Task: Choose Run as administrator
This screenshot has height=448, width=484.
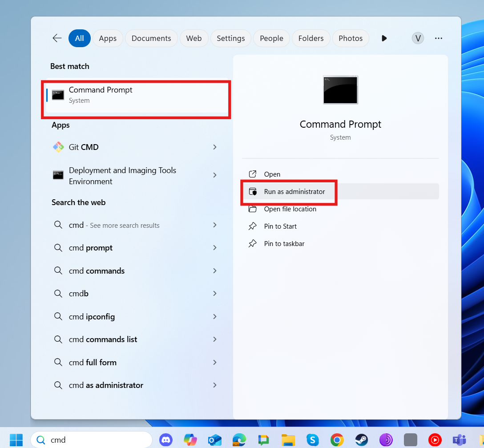Action: point(340,191)
